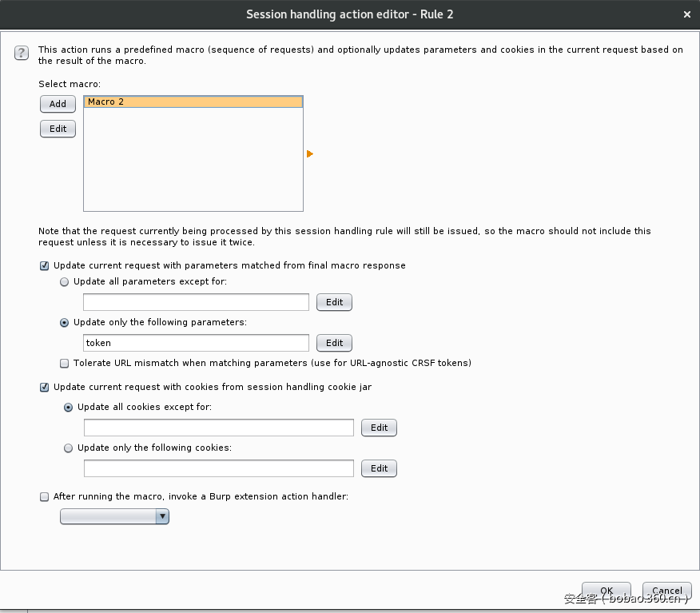Image resolution: width=700 pixels, height=613 pixels.
Task: Choose 'Update only the following cookies' option
Action: tap(69, 448)
